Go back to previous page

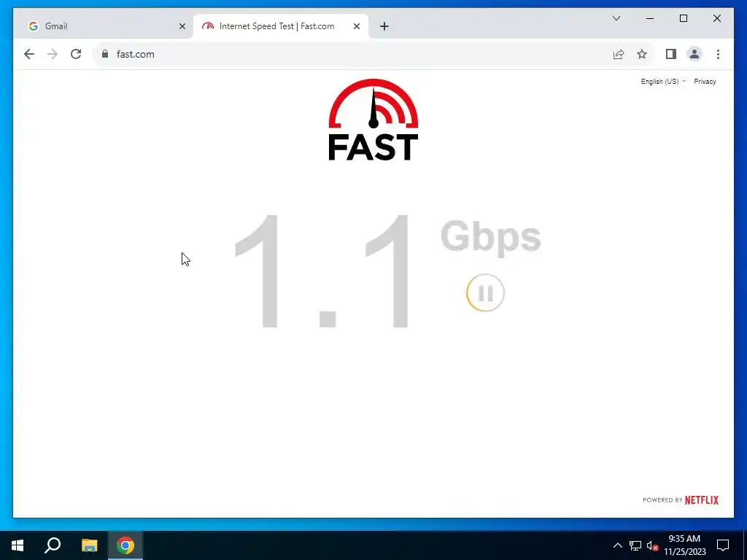29,54
